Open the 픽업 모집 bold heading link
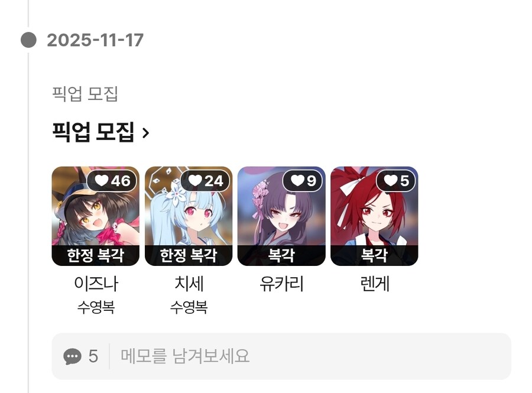This screenshot has height=393, width=532. [93, 132]
